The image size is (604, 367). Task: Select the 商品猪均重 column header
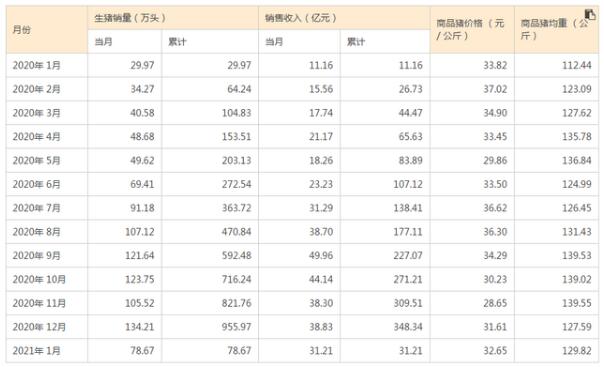tap(554, 29)
